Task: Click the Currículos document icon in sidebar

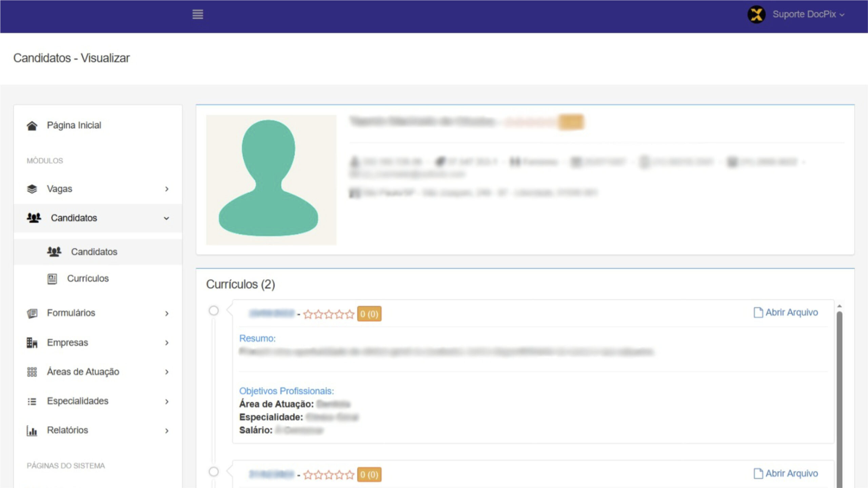Action: (x=52, y=279)
